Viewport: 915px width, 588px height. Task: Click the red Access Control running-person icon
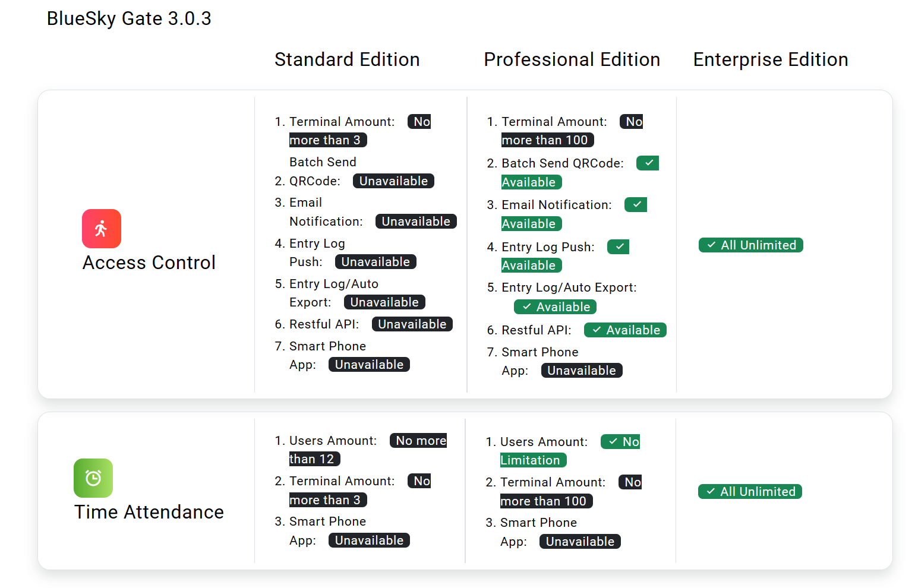tap(102, 229)
